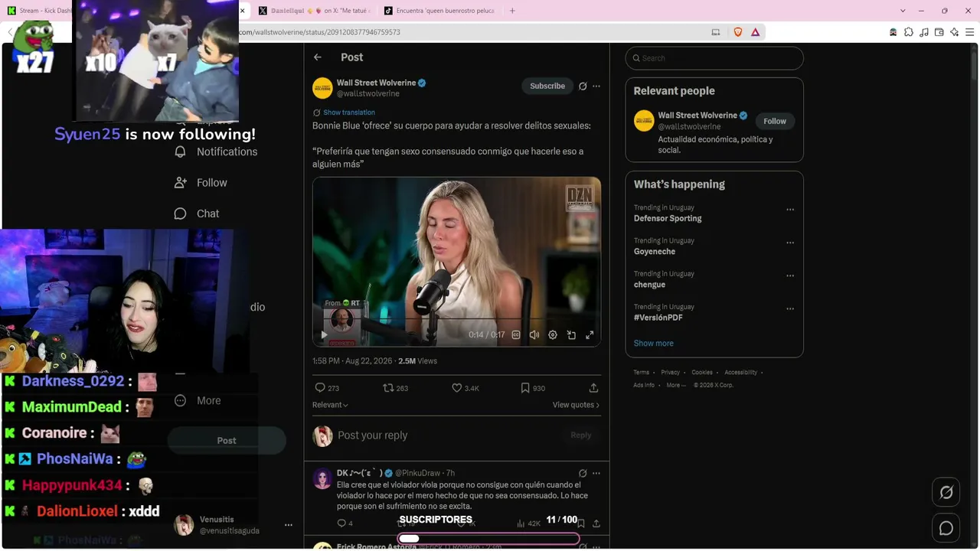Open Chat in the sidebar

[x=197, y=214]
